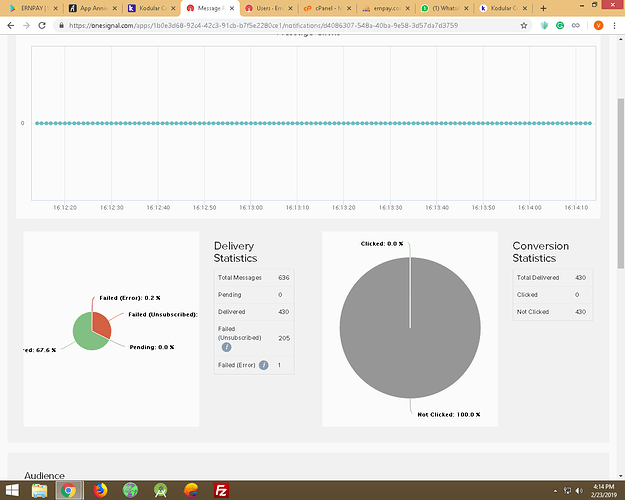Click the "Not Clicked: 100.0 %" chart label
Screen dimensions: 625x500
[x=449, y=415]
